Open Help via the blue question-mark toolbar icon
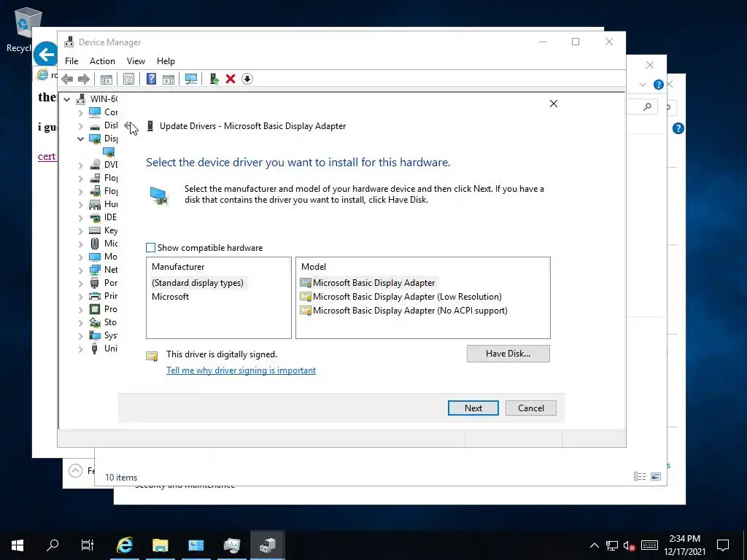 click(x=151, y=79)
